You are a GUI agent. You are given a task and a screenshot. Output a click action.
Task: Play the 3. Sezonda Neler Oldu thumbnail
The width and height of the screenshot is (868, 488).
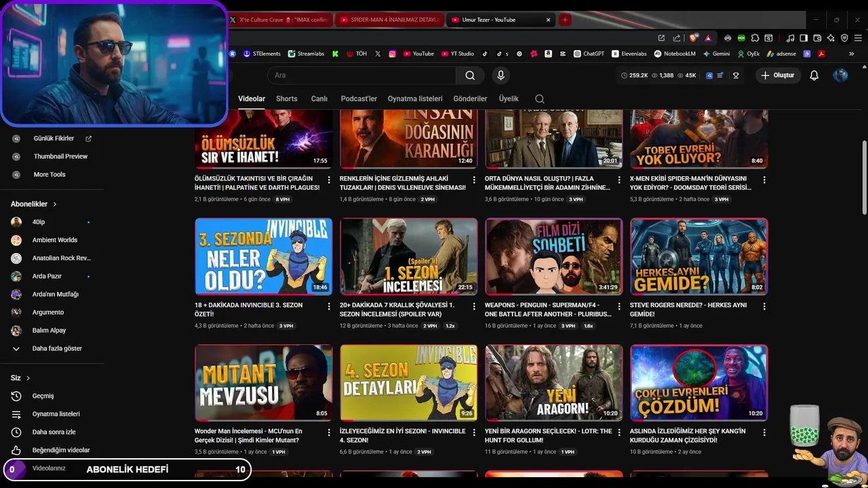coord(264,256)
